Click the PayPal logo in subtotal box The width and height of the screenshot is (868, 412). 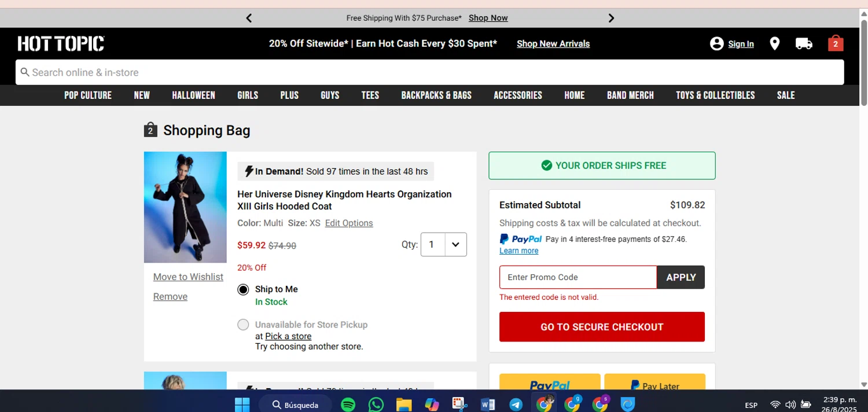521,239
